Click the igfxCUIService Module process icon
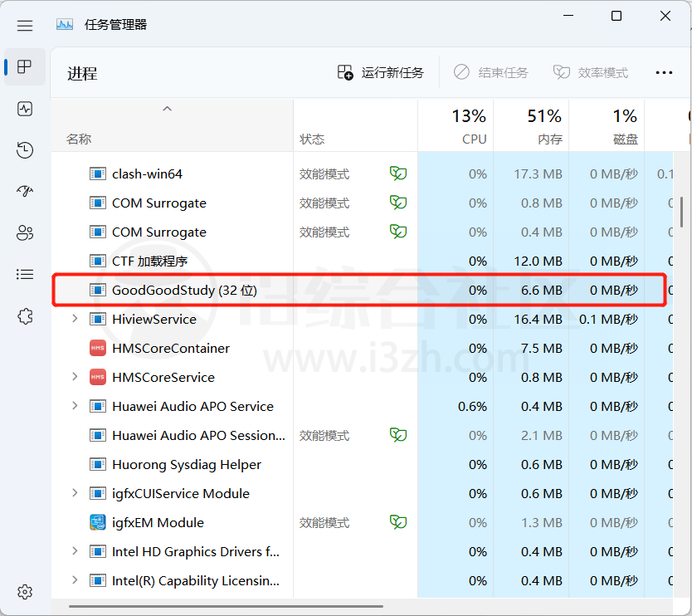 (x=98, y=493)
